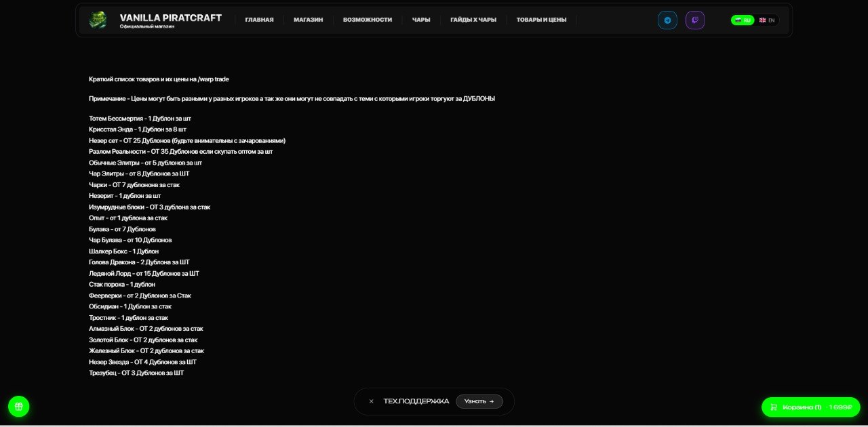Screen dimensions: 868x427
Task: Open the Twitch channel icon
Action: pyautogui.click(x=695, y=20)
